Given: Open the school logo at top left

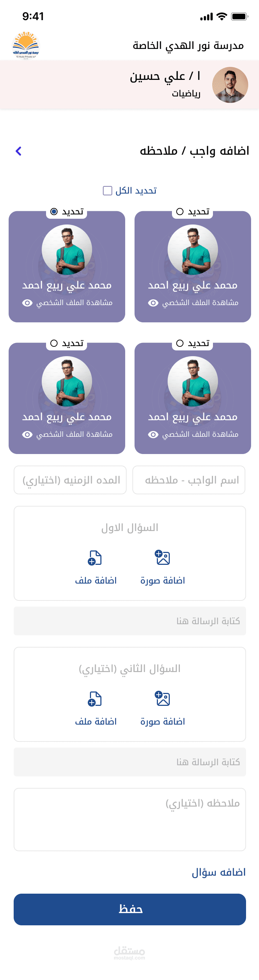Looking at the screenshot, I should click(x=26, y=46).
